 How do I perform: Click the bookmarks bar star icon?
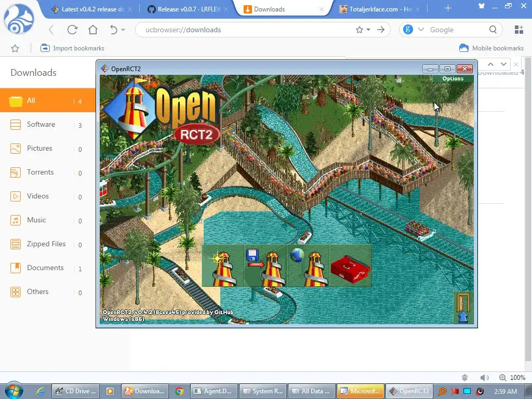coord(15,48)
